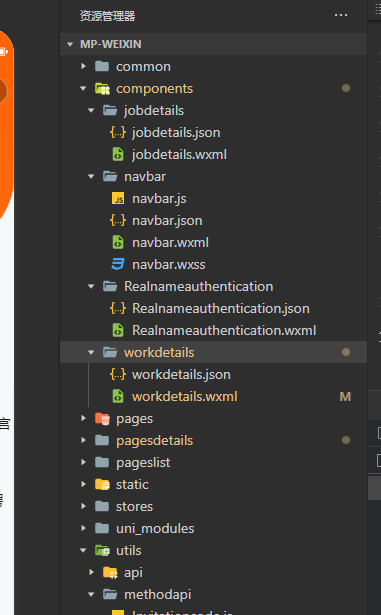This screenshot has width=381, height=615.
Task: Click the pages folder icon
Action: (x=102, y=419)
